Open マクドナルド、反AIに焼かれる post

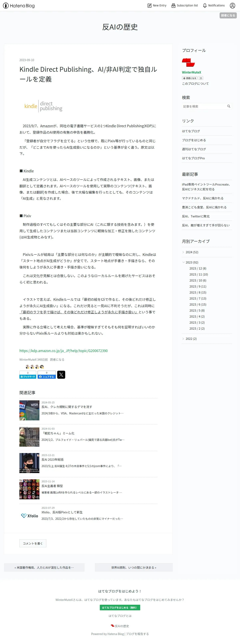[x=203, y=198]
